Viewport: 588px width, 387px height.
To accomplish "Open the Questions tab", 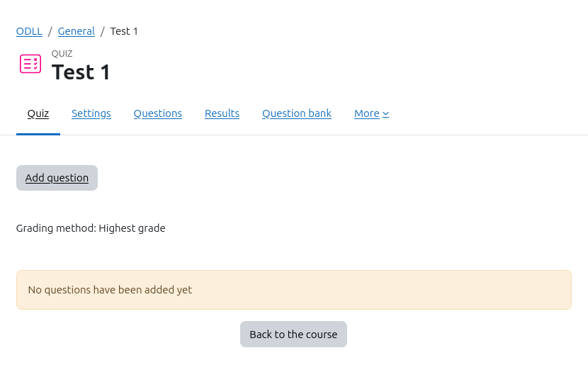I will [x=158, y=113].
